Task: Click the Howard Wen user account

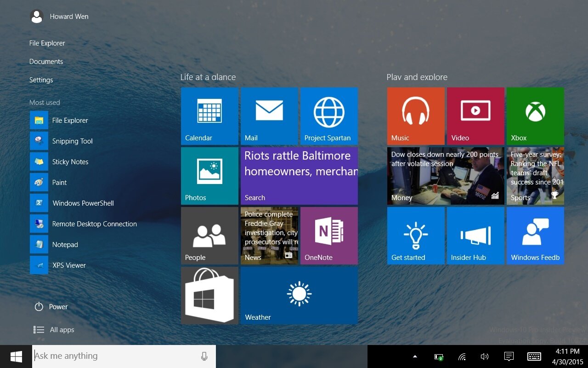Action: point(59,17)
